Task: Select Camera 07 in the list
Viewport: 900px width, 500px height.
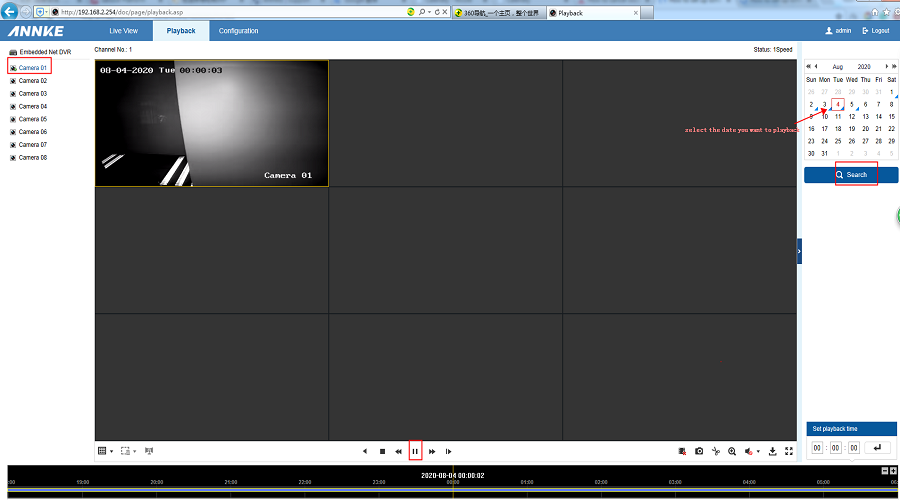Action: (29, 145)
